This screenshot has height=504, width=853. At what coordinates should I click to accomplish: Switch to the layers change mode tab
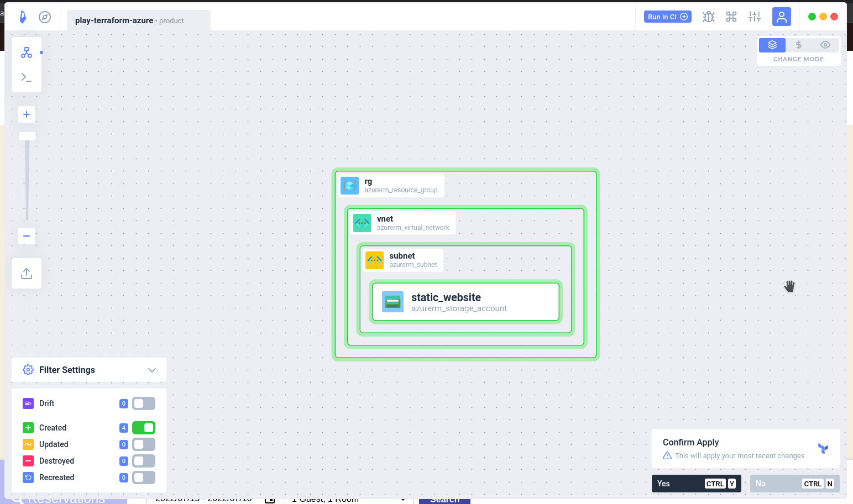click(x=772, y=45)
